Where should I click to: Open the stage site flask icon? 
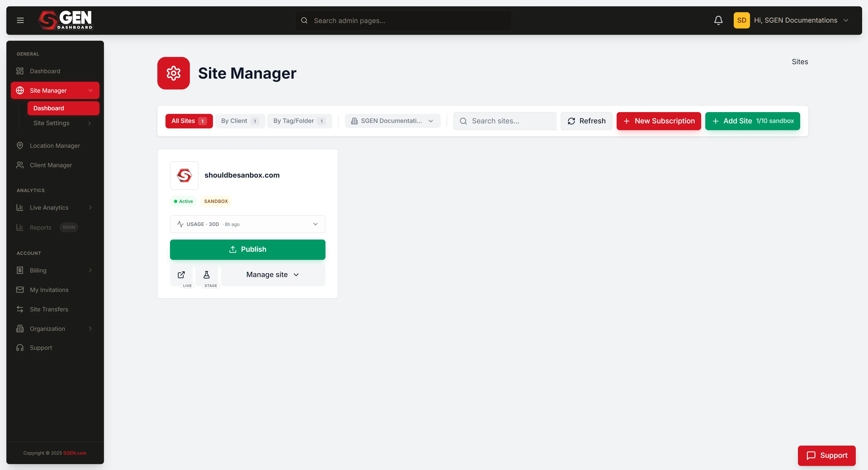click(207, 275)
